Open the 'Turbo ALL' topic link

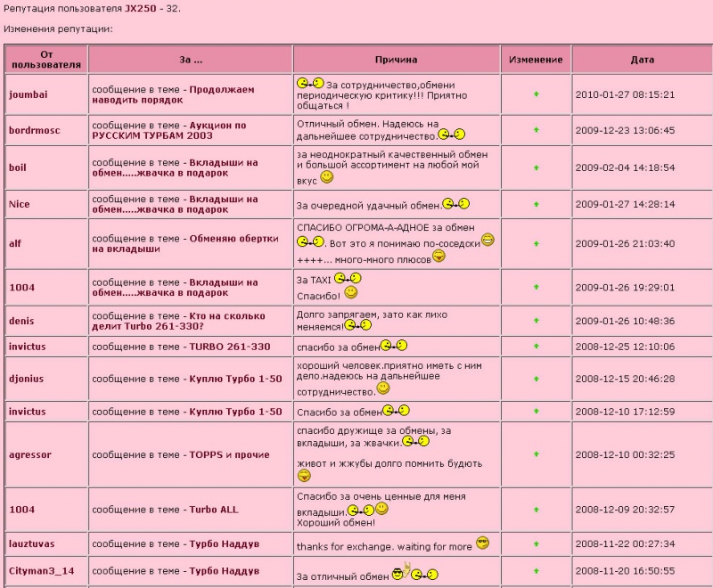214,510
